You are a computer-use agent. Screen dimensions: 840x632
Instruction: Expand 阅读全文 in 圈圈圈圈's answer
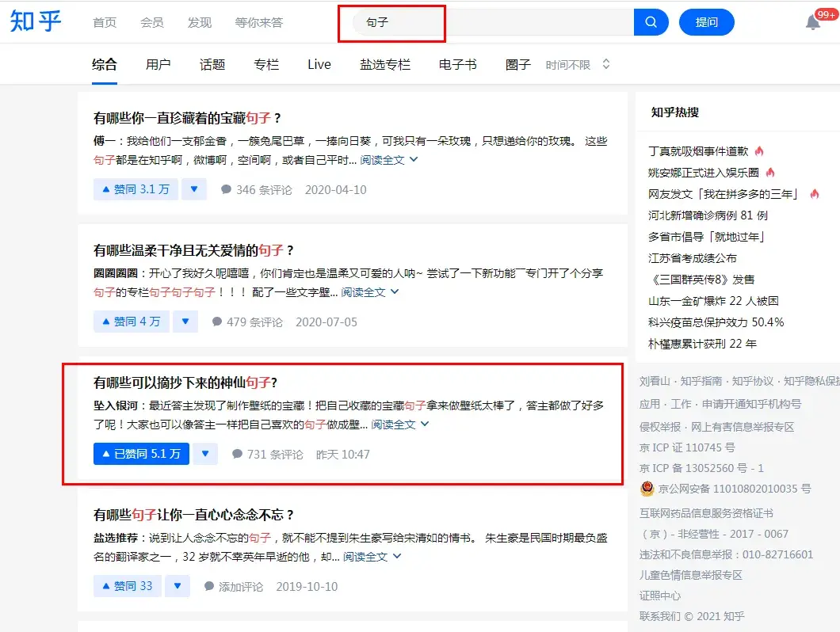369,292
